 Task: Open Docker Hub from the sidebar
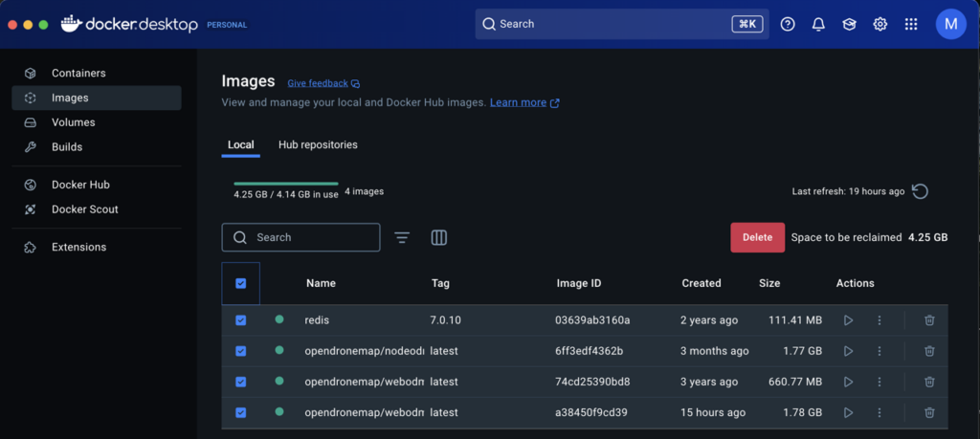coord(97,185)
